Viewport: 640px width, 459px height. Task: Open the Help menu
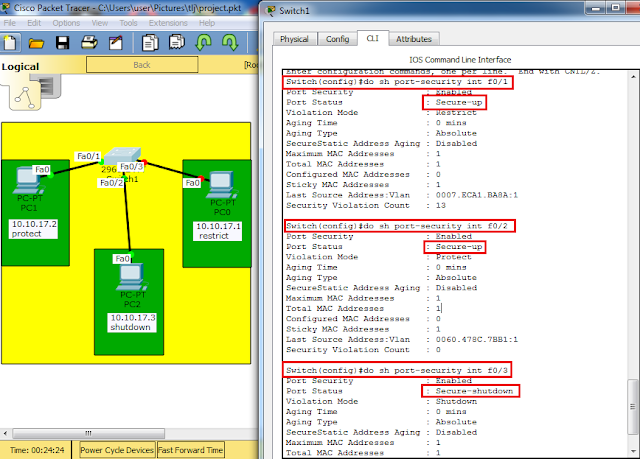tap(207, 23)
